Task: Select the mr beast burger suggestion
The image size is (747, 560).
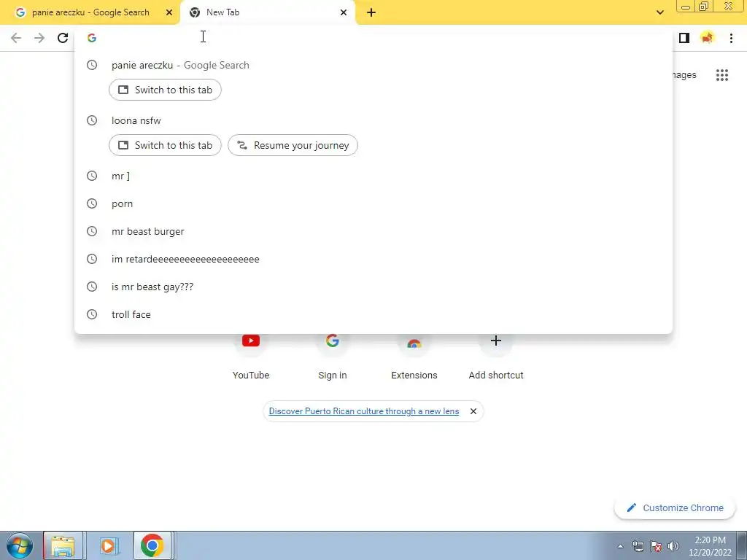Action: point(373,231)
